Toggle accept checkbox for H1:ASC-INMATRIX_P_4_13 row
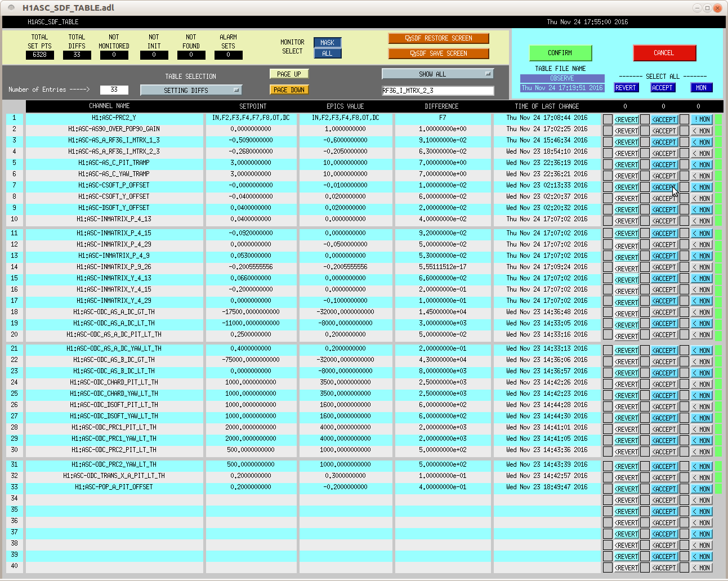Image resolution: width=728 pixels, height=581 pixels. click(645, 221)
